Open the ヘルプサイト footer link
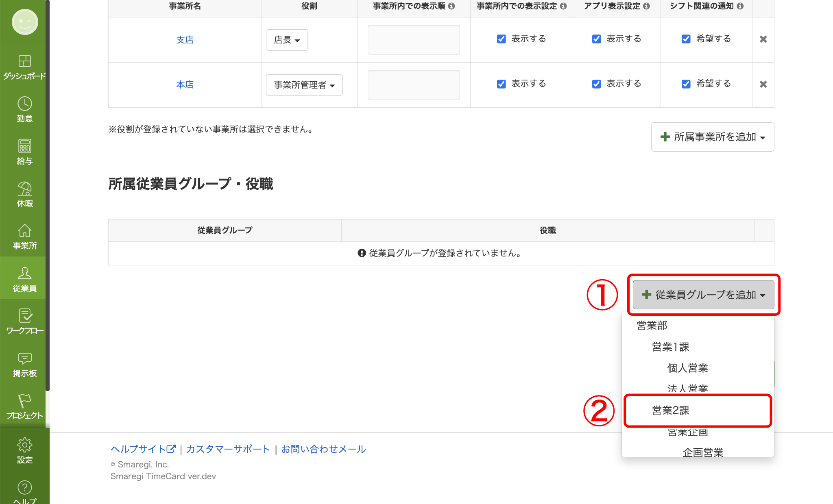 (x=143, y=449)
